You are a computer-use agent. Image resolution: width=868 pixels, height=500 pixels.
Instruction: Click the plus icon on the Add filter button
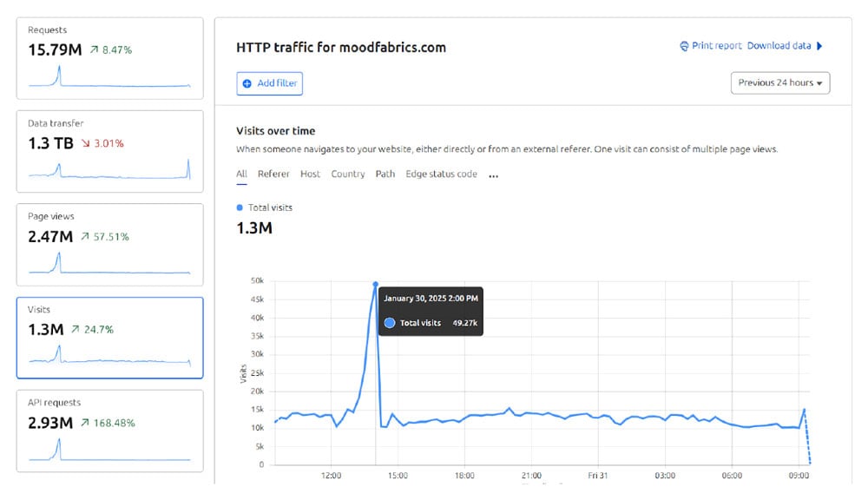pos(251,83)
